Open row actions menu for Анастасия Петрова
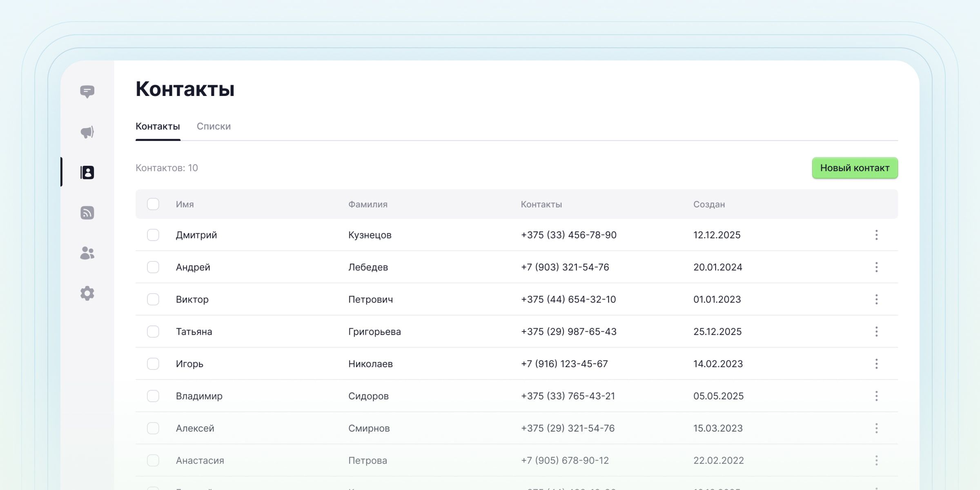This screenshot has height=490, width=980. [x=876, y=461]
